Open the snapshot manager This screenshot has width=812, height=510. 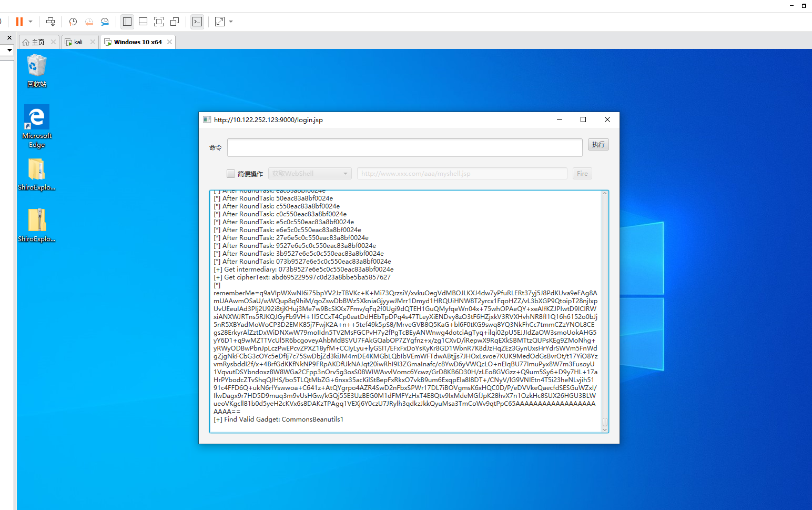pyautogui.click(x=105, y=22)
